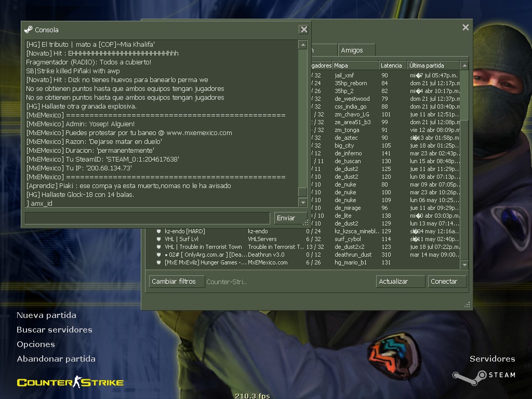Focus the console command input field
This screenshot has height=399, width=532.
(148, 218)
